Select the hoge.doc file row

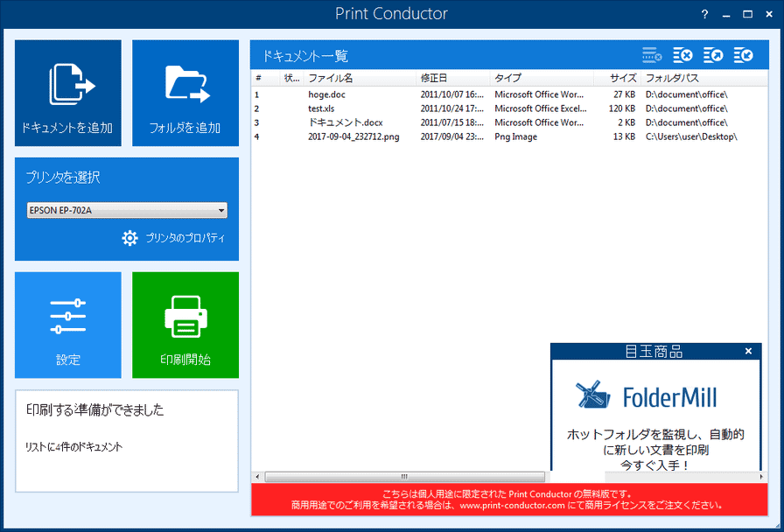509,94
